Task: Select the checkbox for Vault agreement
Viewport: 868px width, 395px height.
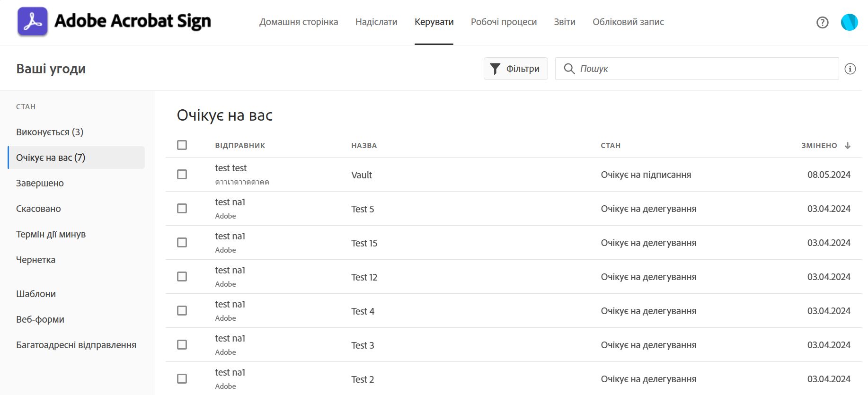Action: point(182,175)
